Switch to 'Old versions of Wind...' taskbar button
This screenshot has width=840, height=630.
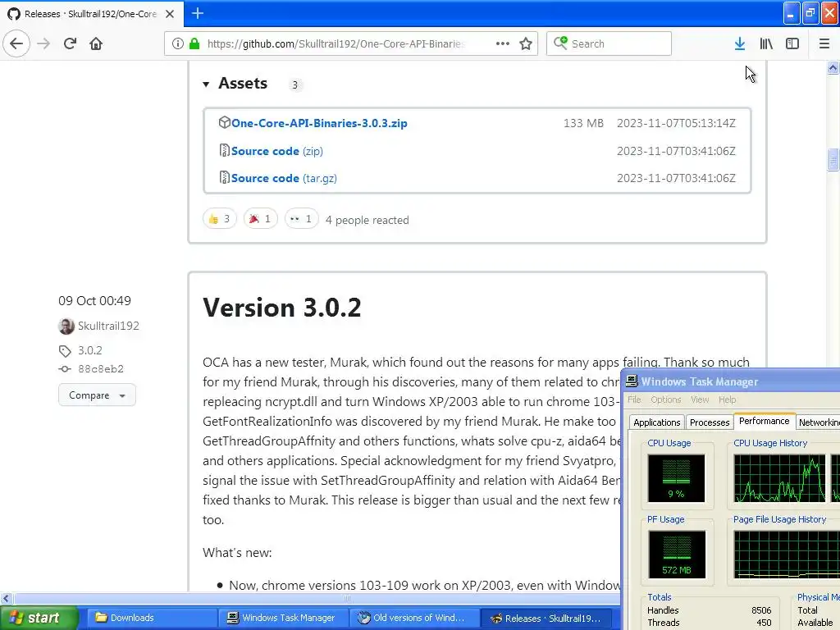pos(413,618)
